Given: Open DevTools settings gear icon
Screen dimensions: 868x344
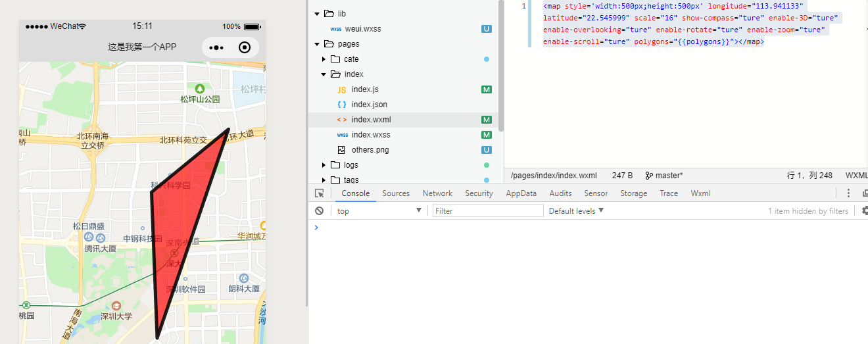Looking at the screenshot, I should coord(864,211).
